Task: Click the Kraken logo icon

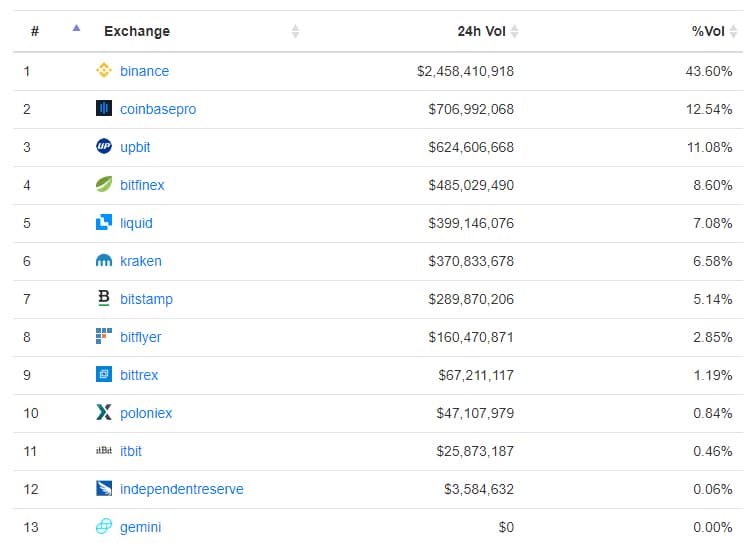Action: tap(104, 261)
